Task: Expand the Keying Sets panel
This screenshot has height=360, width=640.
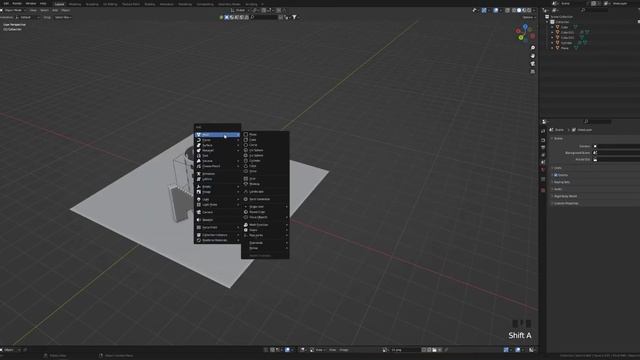Action: [562, 182]
